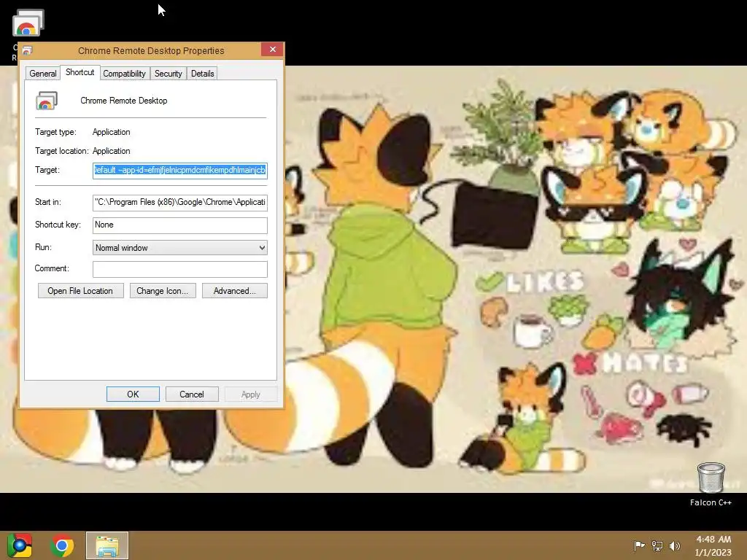This screenshot has height=560, width=747.
Task: Switch to the General tab
Action: (43, 74)
